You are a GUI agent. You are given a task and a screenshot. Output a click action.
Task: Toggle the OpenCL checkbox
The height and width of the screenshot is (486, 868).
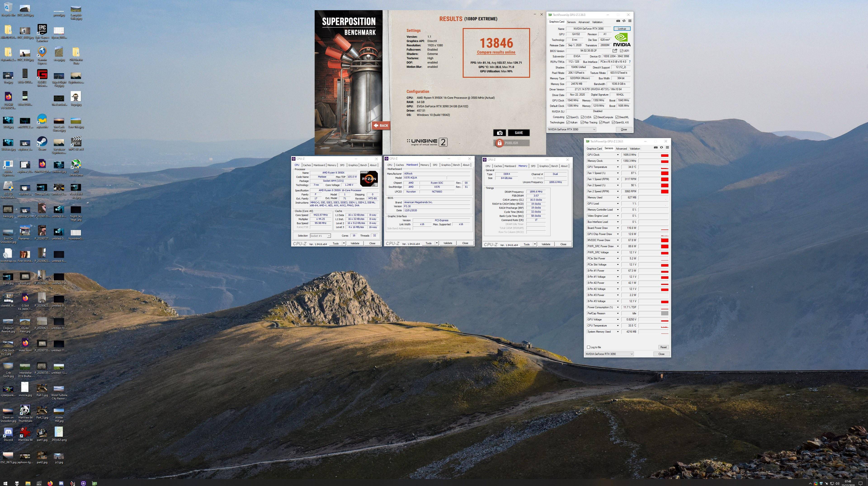pyautogui.click(x=568, y=117)
